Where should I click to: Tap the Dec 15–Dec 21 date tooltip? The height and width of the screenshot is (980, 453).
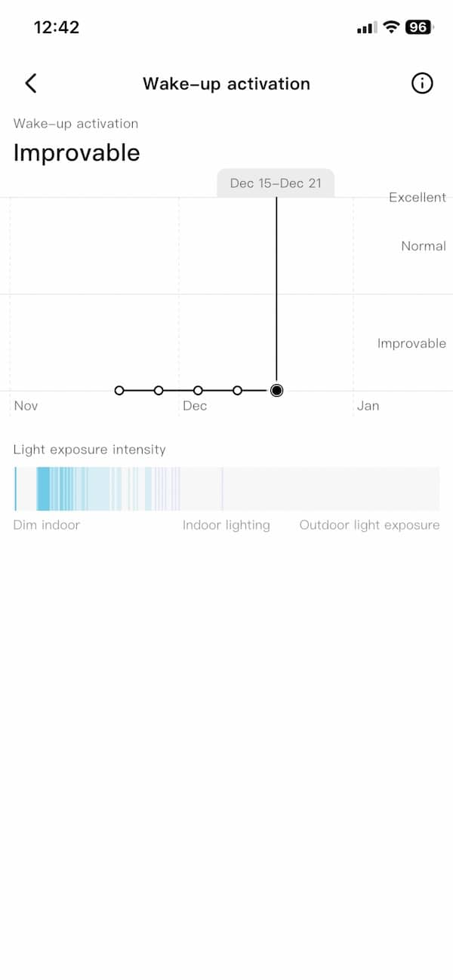click(x=276, y=183)
